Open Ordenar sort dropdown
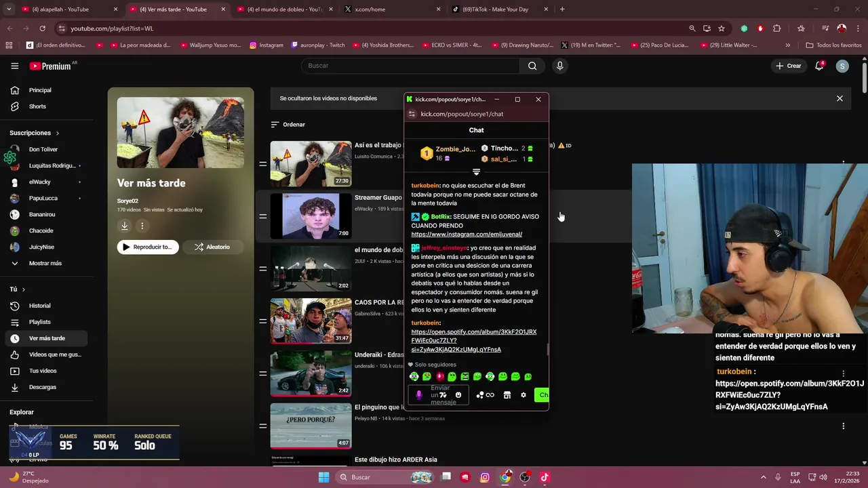This screenshot has width=868, height=488. tap(288, 125)
